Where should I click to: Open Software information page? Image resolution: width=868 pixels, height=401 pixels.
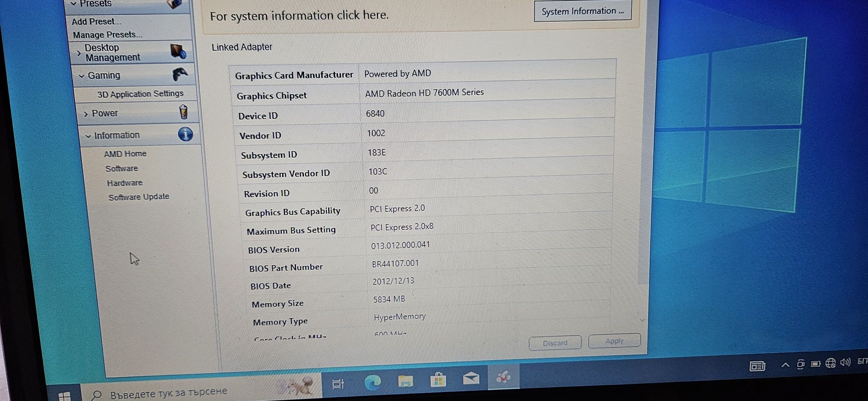click(x=122, y=168)
